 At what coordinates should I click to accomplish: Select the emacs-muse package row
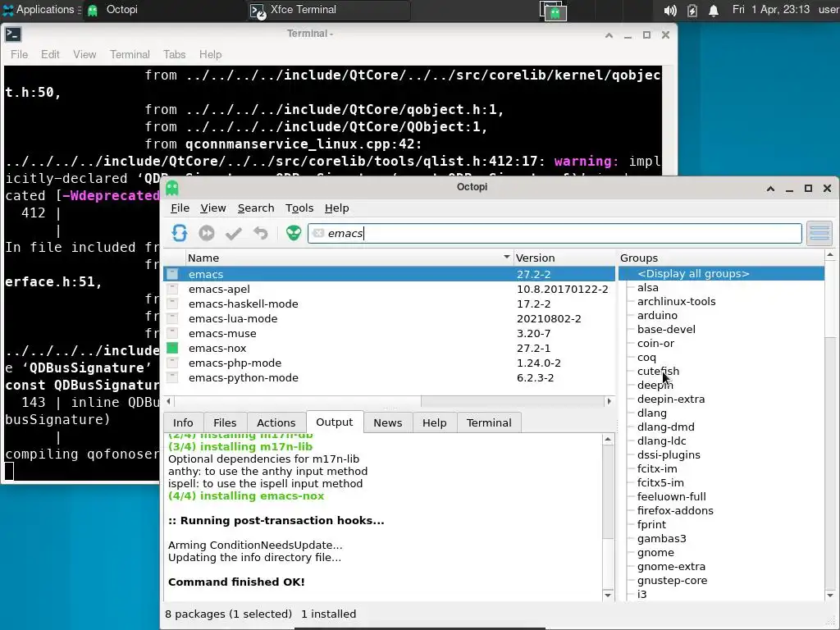click(390, 333)
